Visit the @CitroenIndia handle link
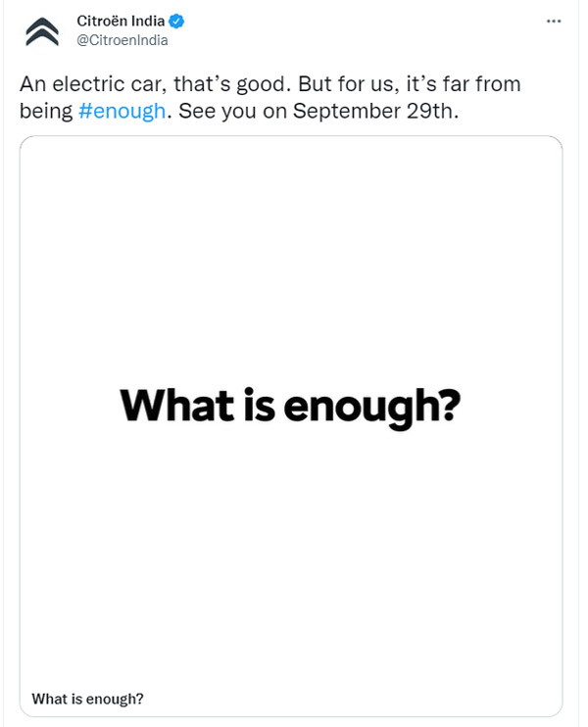Viewport: 588px width, 727px height. click(122, 40)
